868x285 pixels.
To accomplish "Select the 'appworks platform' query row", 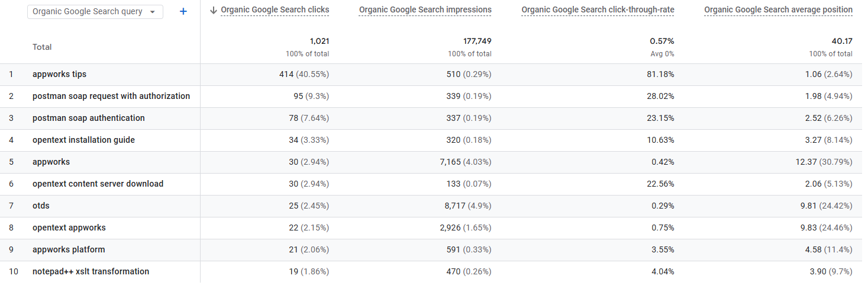I will 69,250.
